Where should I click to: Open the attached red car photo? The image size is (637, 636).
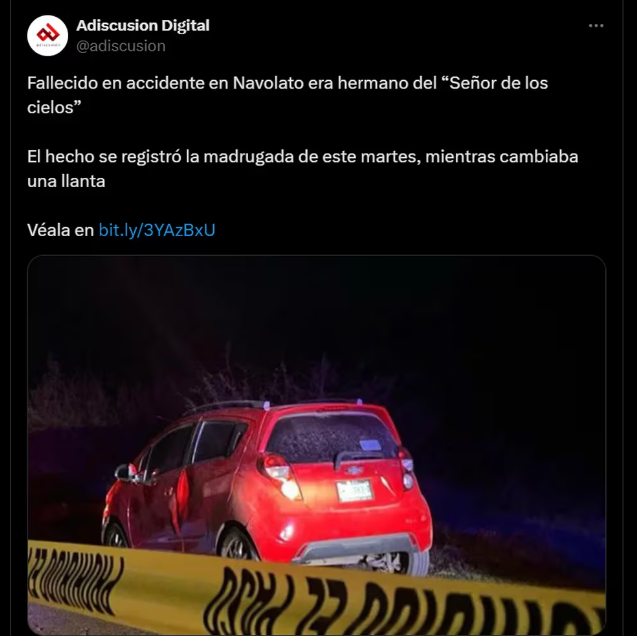pyautogui.click(x=316, y=444)
